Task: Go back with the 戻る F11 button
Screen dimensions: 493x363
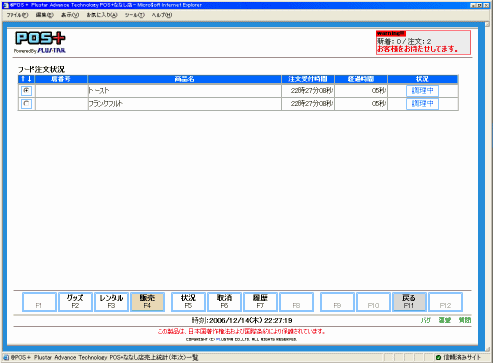Action: (409, 302)
